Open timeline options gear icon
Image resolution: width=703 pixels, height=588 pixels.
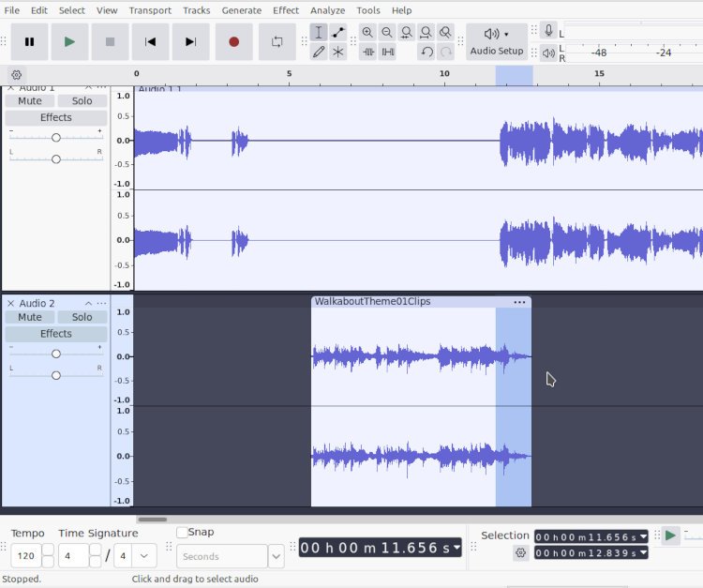tap(16, 74)
